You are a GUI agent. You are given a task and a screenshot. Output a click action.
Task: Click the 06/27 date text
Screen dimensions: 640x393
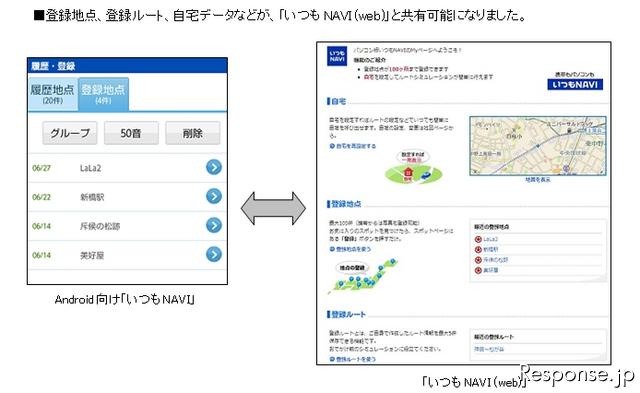pyautogui.click(x=42, y=168)
